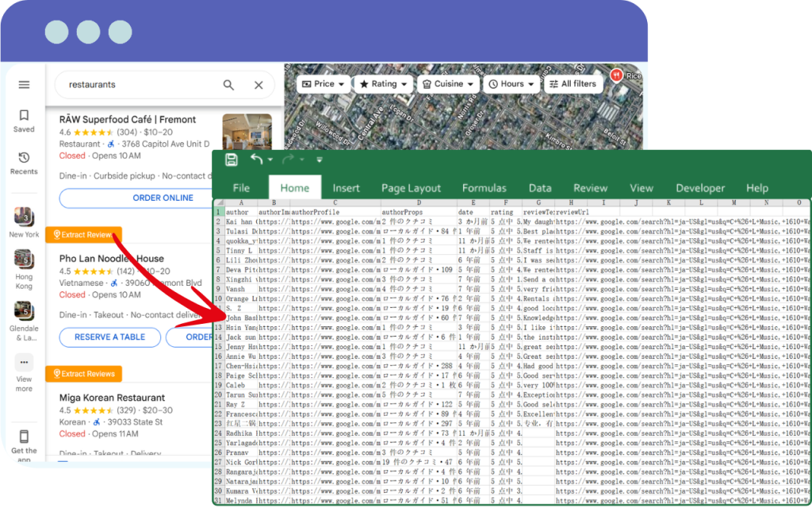Click the View more ellipsis icon

point(24,363)
